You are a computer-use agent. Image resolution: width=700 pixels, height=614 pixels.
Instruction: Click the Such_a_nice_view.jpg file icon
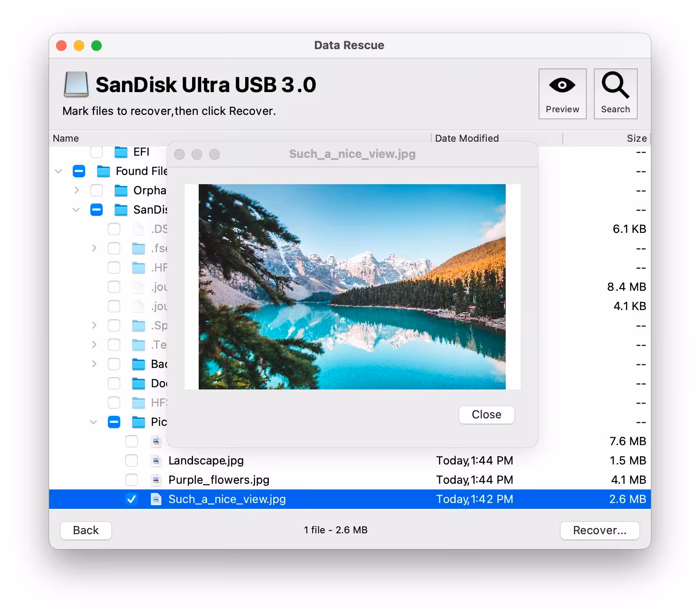click(x=156, y=500)
